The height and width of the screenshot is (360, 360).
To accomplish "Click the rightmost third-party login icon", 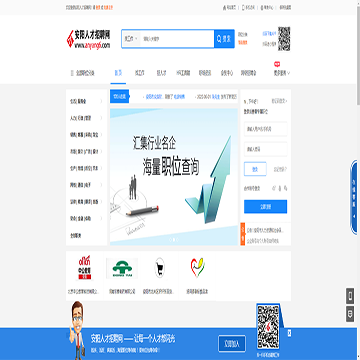I will click(x=285, y=188).
